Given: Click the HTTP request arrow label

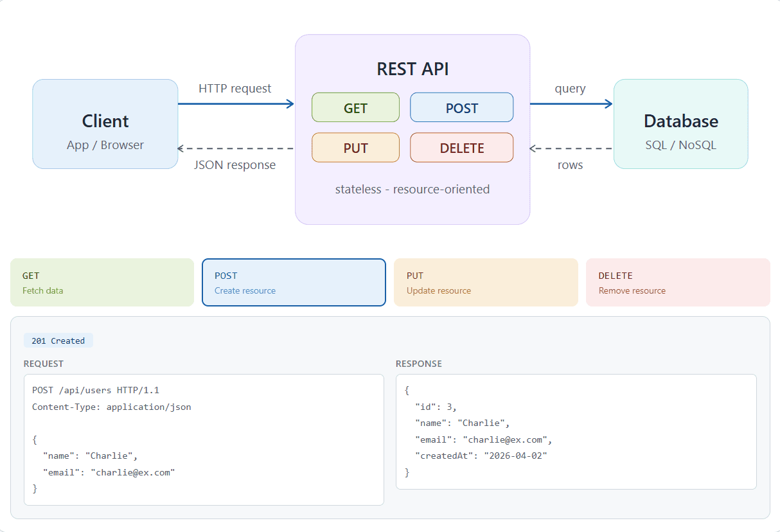Looking at the screenshot, I should pos(235,89).
